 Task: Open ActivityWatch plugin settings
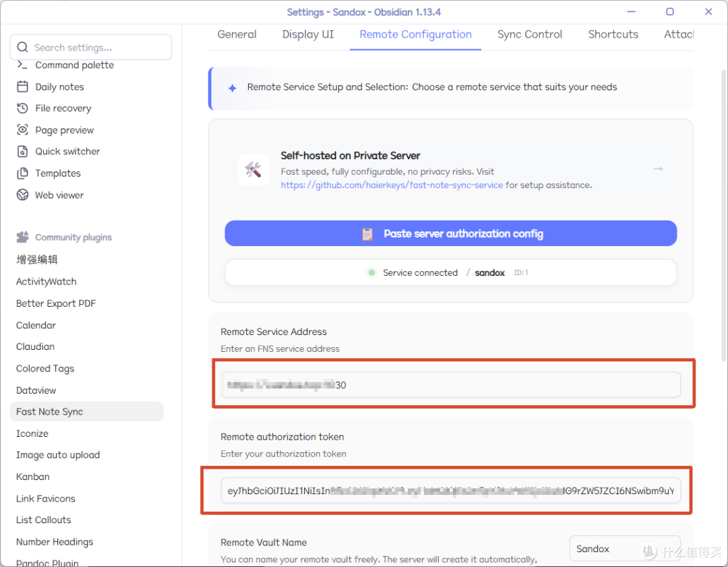click(47, 281)
